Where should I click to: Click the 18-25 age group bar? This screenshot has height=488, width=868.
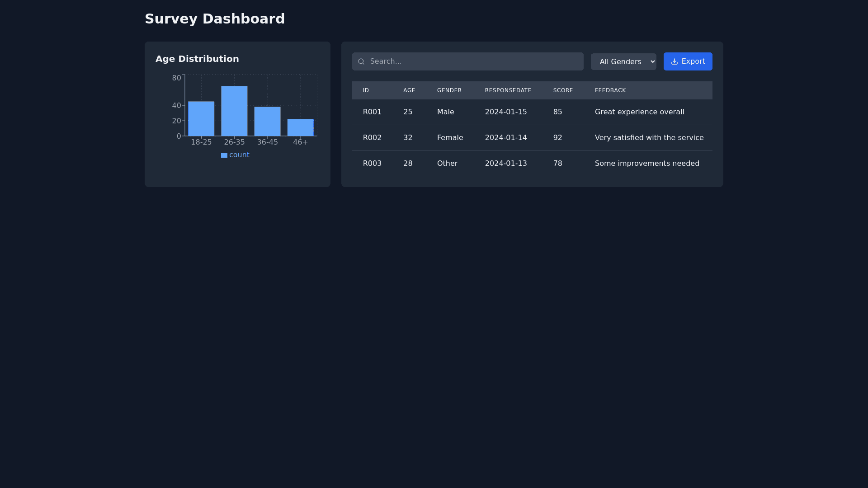point(201,119)
